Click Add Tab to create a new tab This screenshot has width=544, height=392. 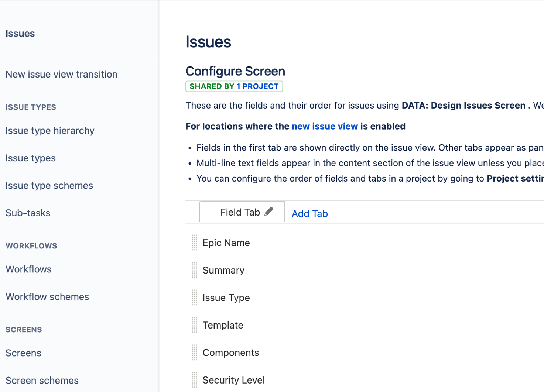coord(309,213)
